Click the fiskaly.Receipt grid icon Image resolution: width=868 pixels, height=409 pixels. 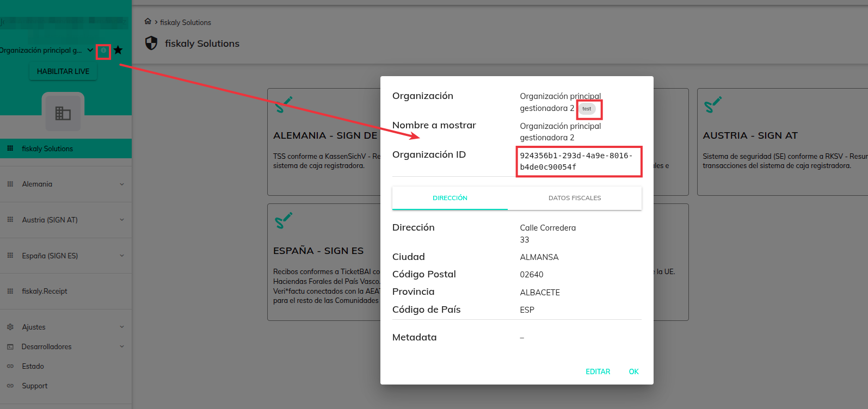10,291
